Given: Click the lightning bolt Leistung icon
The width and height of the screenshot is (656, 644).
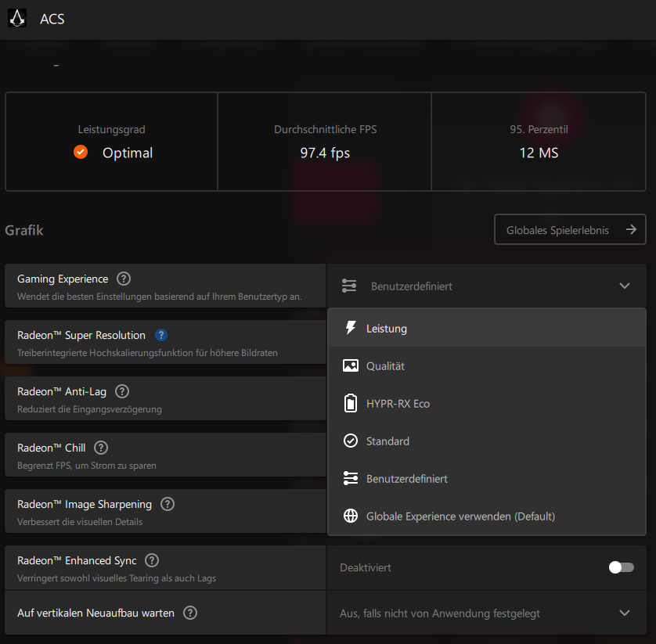Looking at the screenshot, I should (x=351, y=328).
